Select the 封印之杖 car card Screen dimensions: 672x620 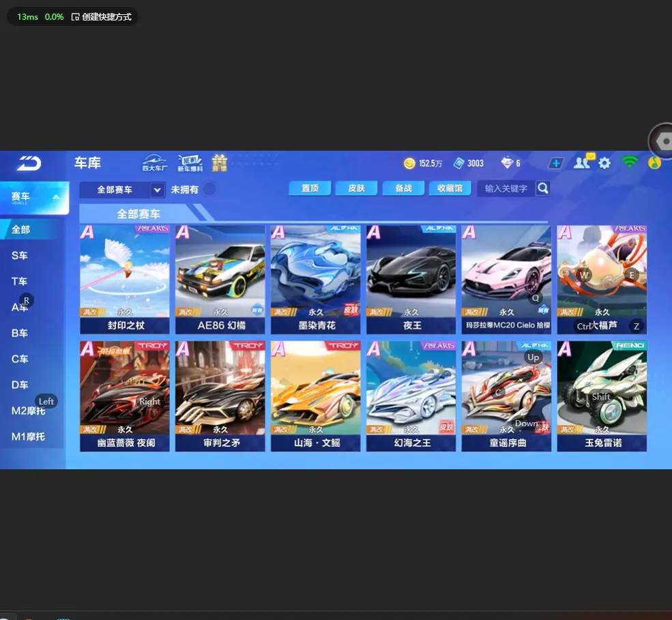point(125,280)
